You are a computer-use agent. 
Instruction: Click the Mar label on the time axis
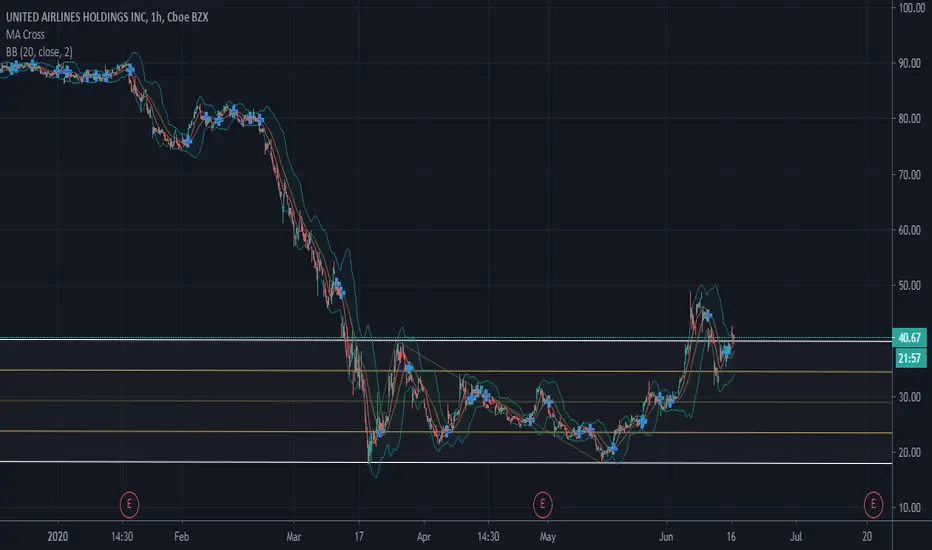[x=294, y=536]
